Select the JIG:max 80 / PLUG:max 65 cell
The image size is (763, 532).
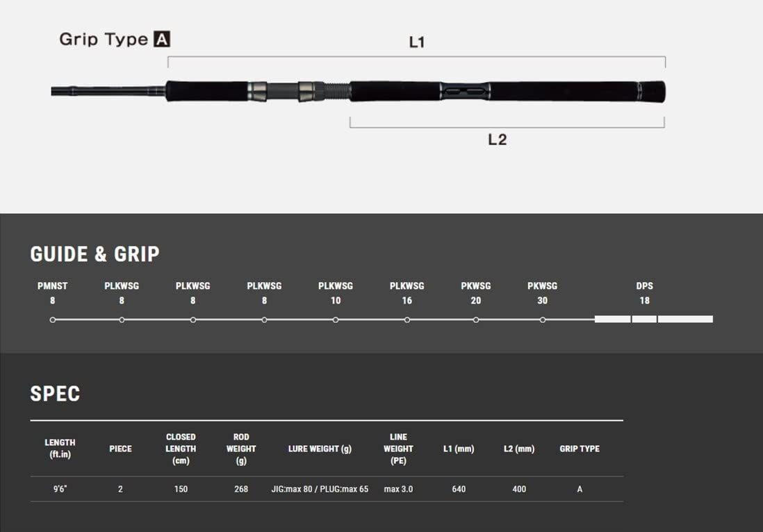pos(320,489)
